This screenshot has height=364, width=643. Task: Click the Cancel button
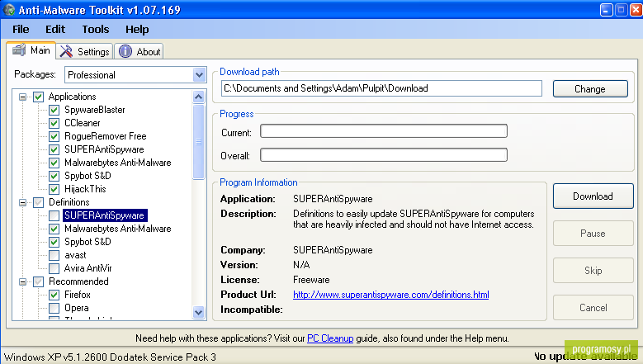(x=593, y=307)
